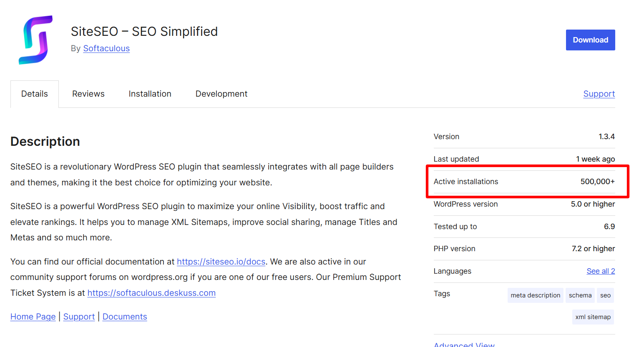Switch to the Reviews tab

pyautogui.click(x=88, y=94)
